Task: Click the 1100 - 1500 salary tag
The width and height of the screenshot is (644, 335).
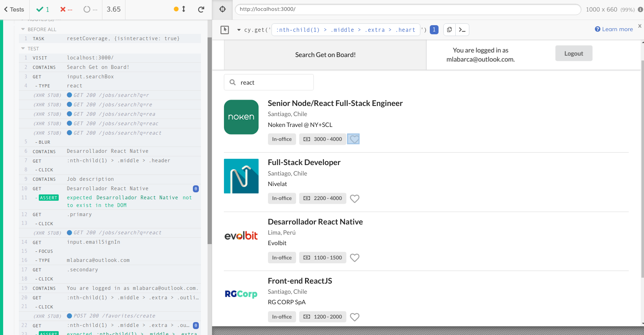Action: (323, 257)
